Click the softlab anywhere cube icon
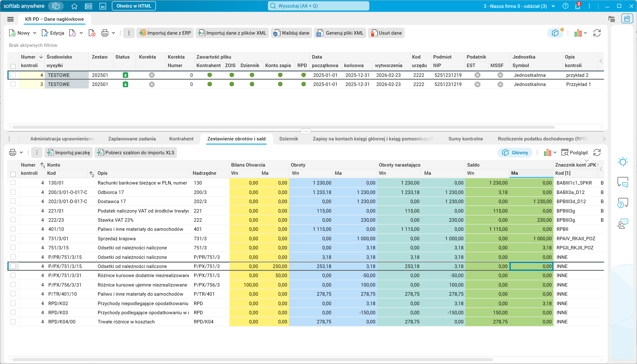 click(x=56, y=6)
